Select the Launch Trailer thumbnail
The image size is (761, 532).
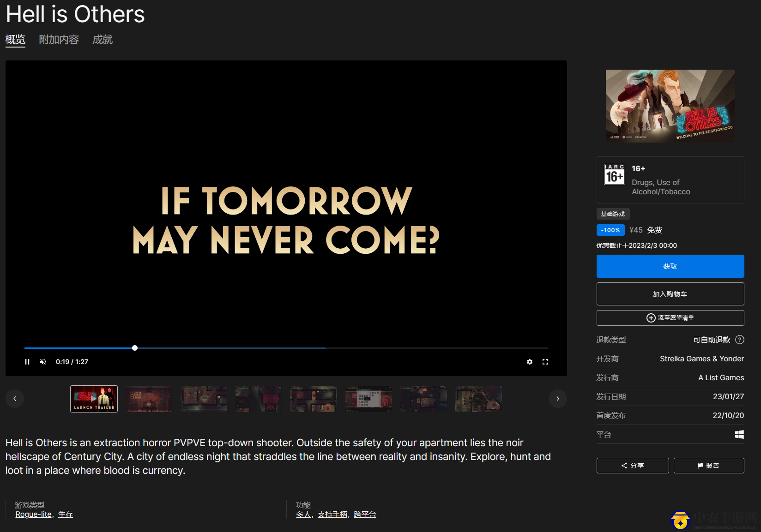tap(94, 399)
